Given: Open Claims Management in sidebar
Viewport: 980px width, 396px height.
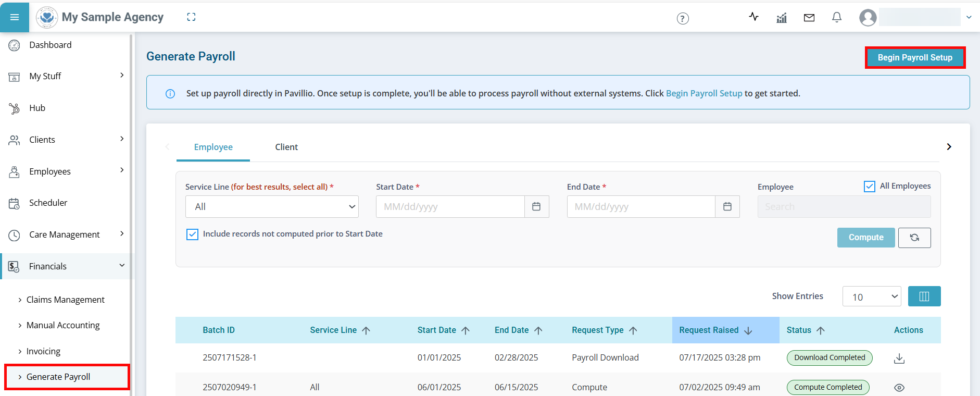Looking at the screenshot, I should tap(65, 300).
